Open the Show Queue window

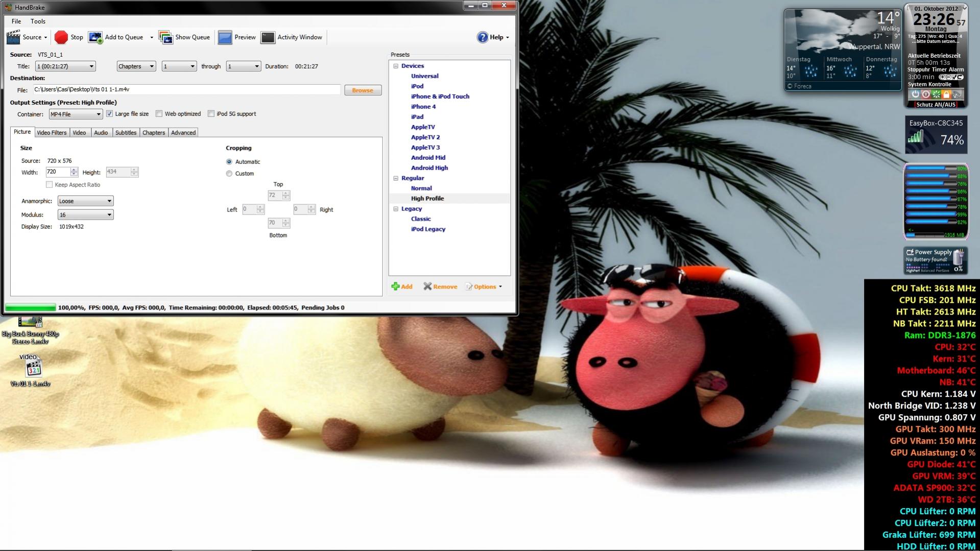(184, 37)
